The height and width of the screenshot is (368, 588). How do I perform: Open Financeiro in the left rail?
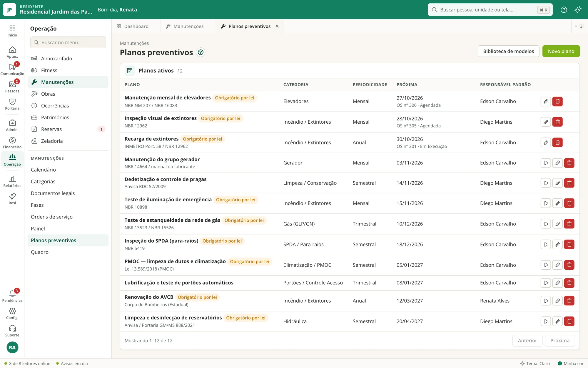point(12,143)
